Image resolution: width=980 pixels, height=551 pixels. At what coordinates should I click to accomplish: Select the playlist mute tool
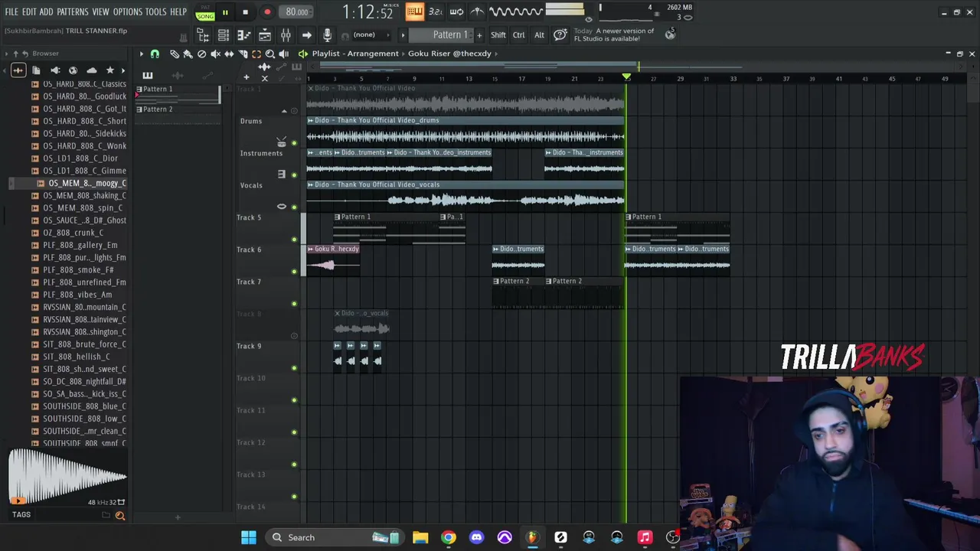click(215, 54)
